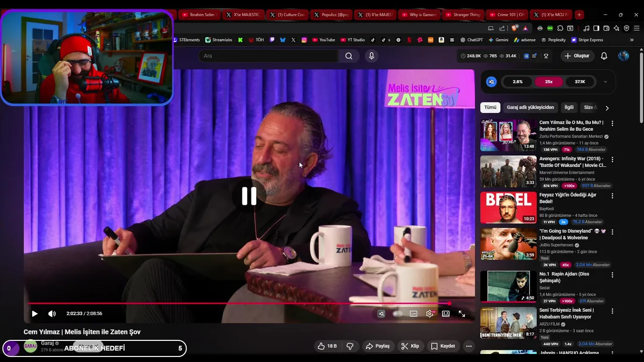Save the video via Kaydet button
The height and width of the screenshot is (362, 644).
point(443,346)
